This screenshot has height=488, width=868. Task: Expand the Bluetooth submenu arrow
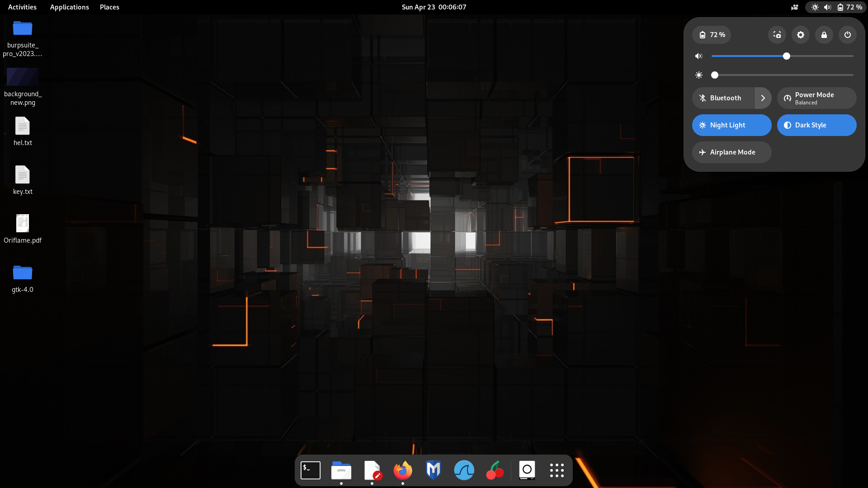click(x=763, y=98)
